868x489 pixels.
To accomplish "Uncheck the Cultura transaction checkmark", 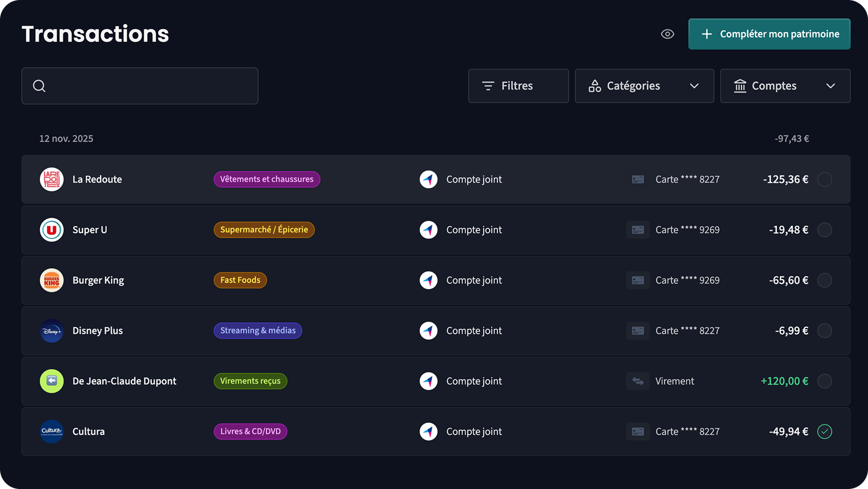I will click(x=824, y=431).
